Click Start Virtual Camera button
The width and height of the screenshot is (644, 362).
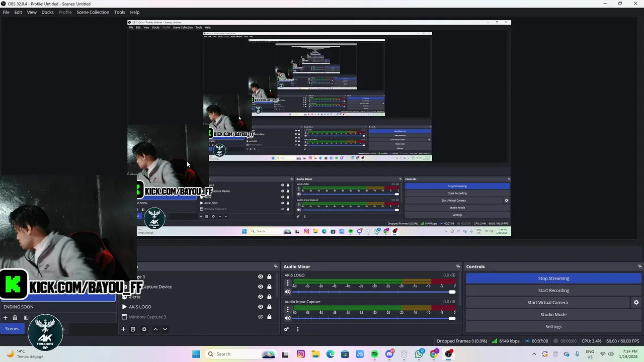coord(547,303)
